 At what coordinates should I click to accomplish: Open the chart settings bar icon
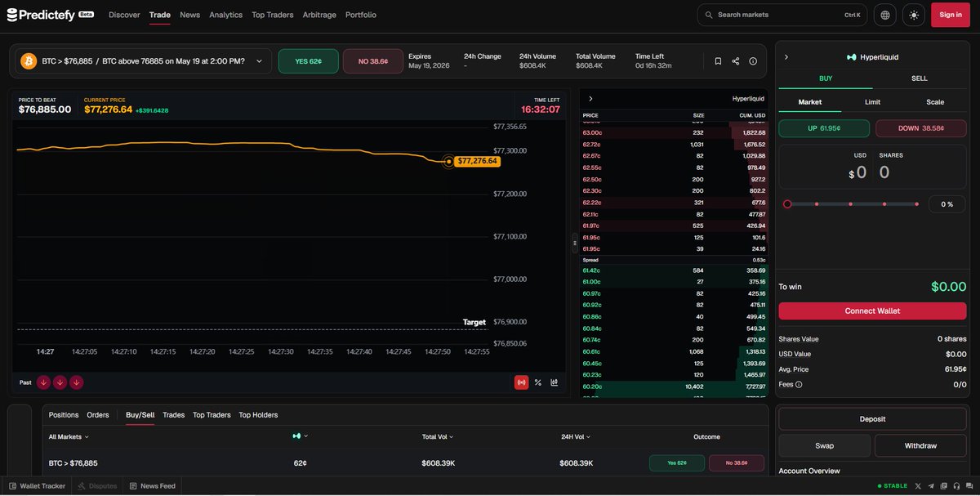(x=554, y=382)
